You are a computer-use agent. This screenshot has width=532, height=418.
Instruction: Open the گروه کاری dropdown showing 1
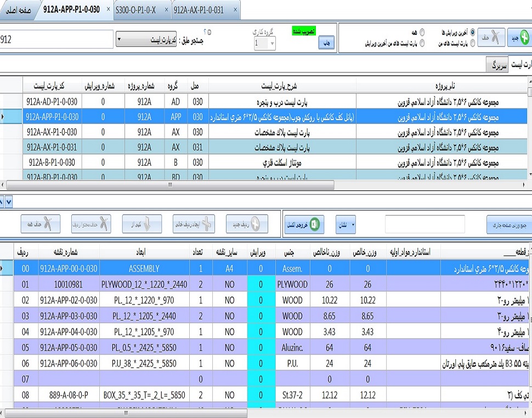point(265,43)
